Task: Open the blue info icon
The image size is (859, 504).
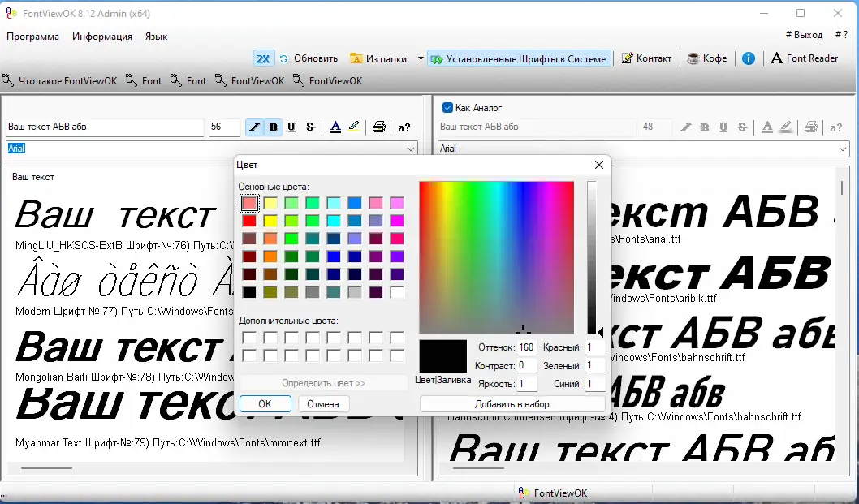Action: pyautogui.click(x=749, y=58)
